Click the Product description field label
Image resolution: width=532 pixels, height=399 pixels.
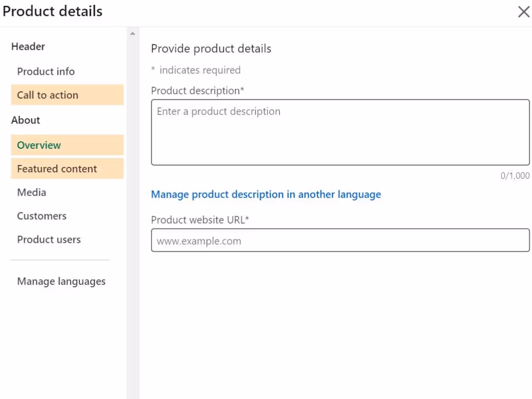pyautogui.click(x=198, y=91)
